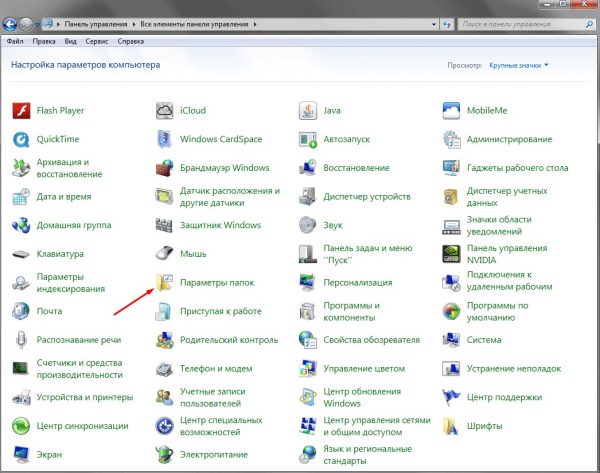Open the Flash Player icon

point(21,111)
